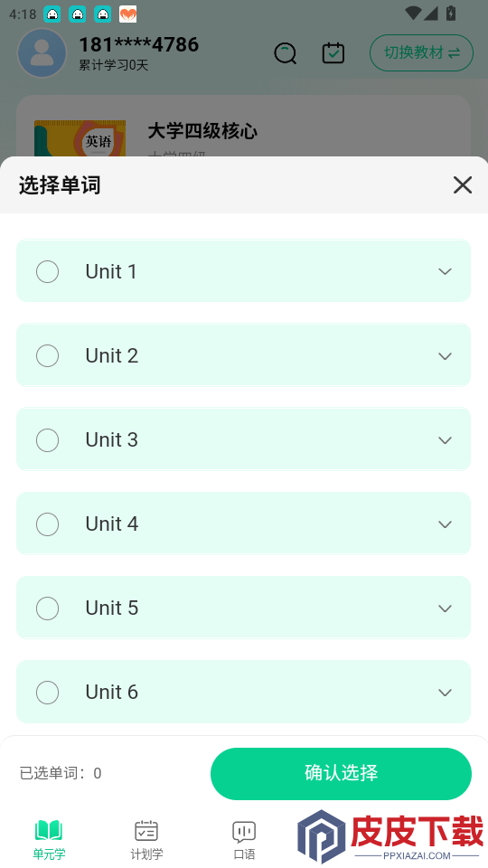Click the 切换教材 switch textbook button

tap(422, 53)
